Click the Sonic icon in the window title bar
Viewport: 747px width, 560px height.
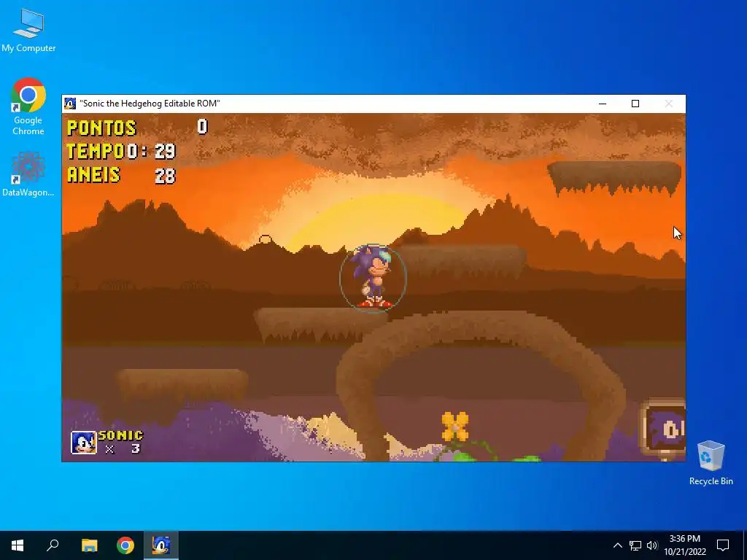pyautogui.click(x=70, y=104)
